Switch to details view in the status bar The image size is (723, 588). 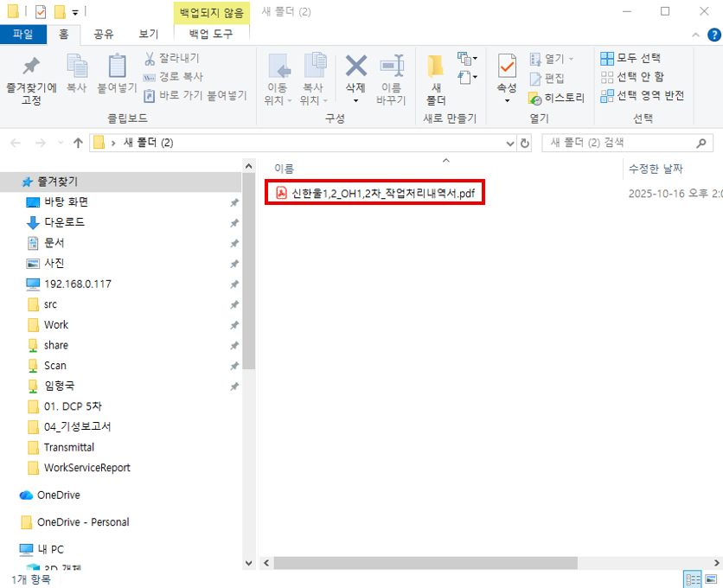(x=693, y=579)
